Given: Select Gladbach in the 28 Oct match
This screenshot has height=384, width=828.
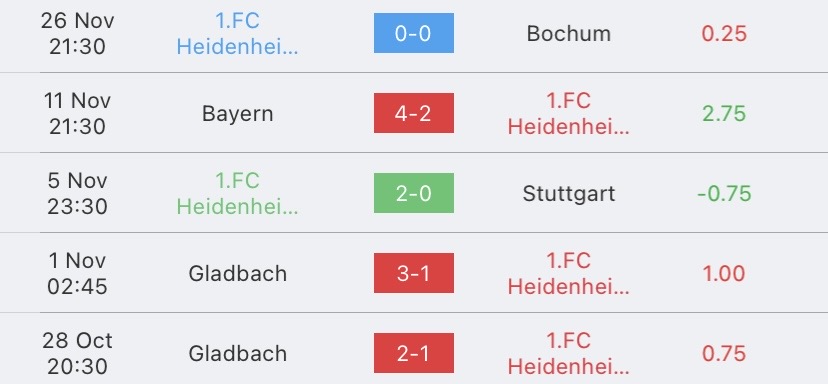Looking at the screenshot, I should (238, 353).
